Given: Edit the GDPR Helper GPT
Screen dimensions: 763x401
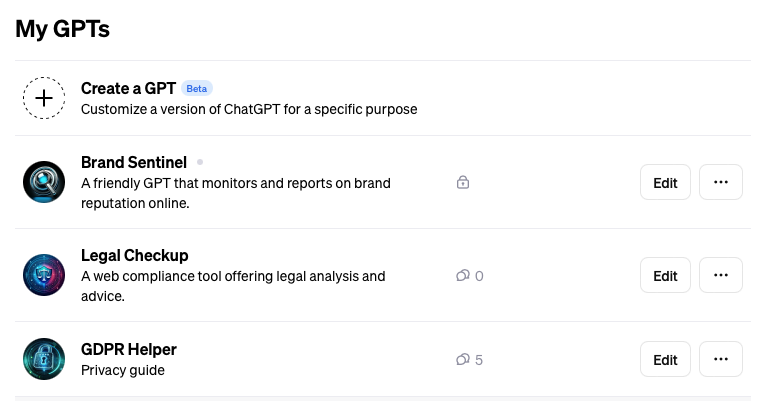Looking at the screenshot, I should click(x=665, y=359).
